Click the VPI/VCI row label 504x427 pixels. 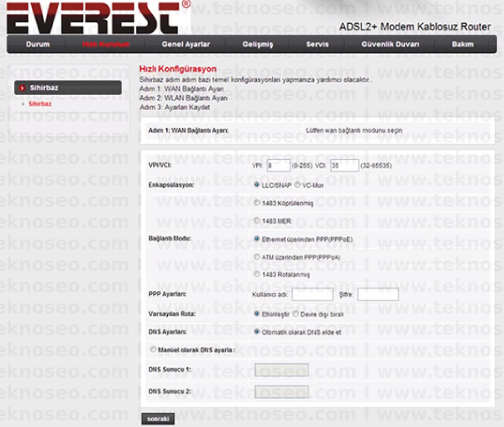(x=160, y=166)
